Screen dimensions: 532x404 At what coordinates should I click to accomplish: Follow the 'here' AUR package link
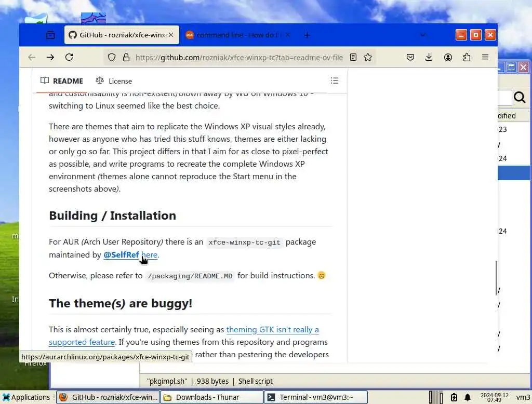pyautogui.click(x=149, y=255)
